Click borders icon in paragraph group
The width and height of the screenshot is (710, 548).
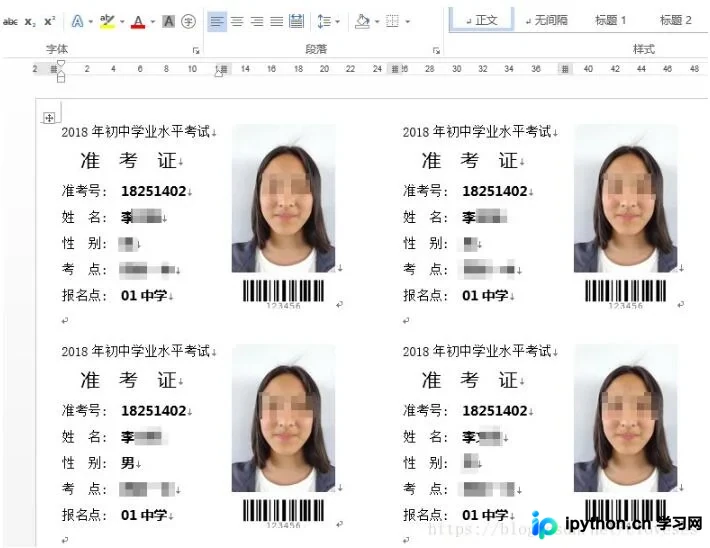pyautogui.click(x=393, y=21)
